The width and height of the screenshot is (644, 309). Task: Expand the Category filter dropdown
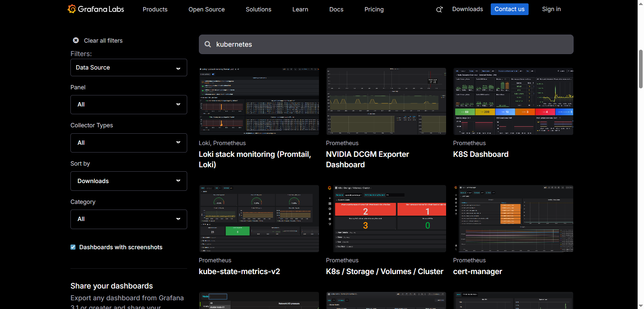pos(129,219)
